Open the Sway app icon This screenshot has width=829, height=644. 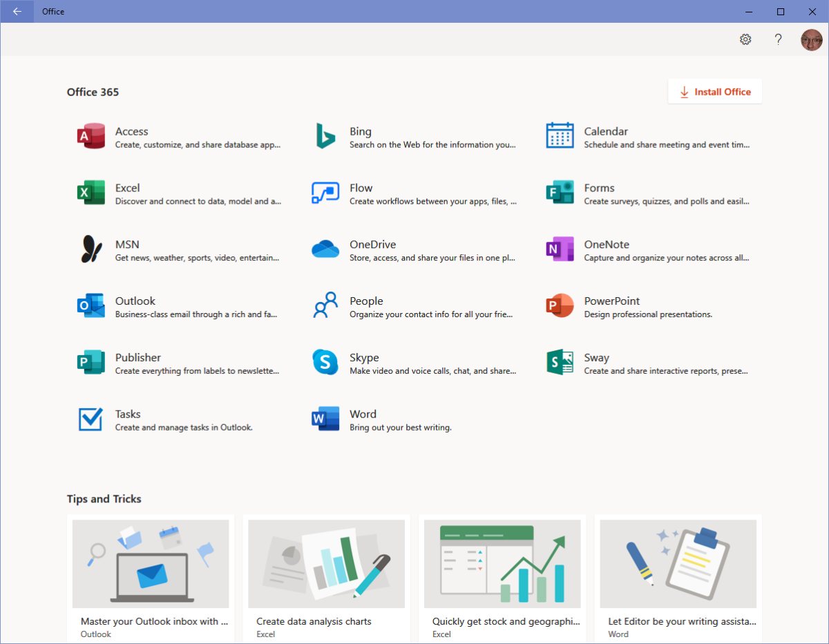click(x=560, y=362)
